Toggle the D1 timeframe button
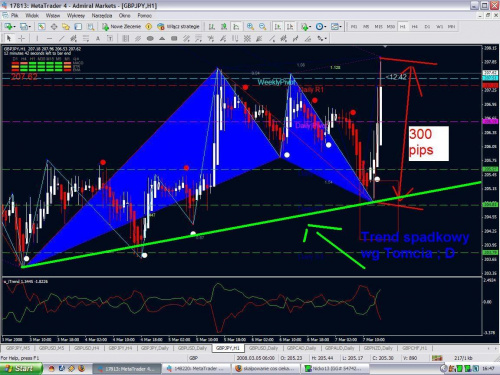The image size is (500, 375). [x=427, y=26]
